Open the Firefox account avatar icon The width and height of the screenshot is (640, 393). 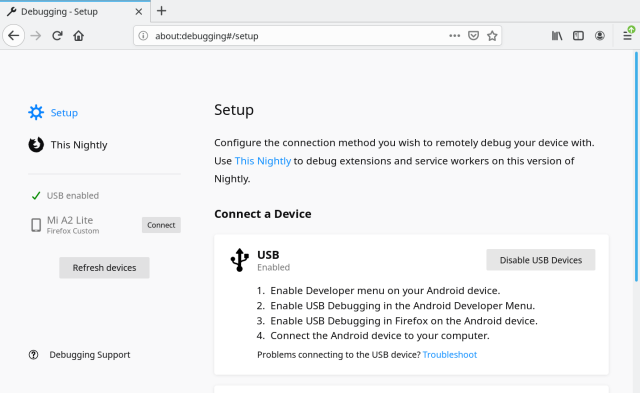click(x=599, y=36)
